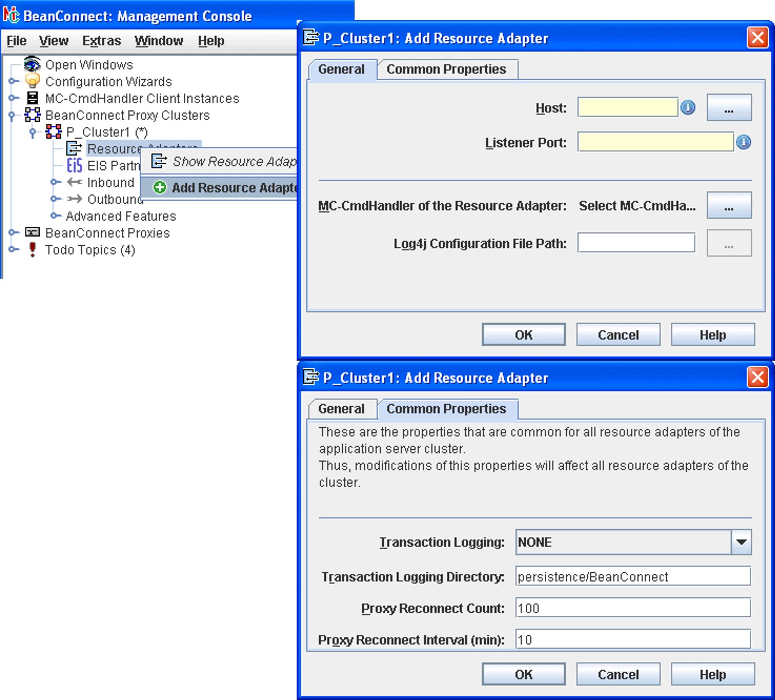Click the Configuration Wizards lightbulb icon
The width and height of the screenshot is (775, 700).
pos(32,81)
